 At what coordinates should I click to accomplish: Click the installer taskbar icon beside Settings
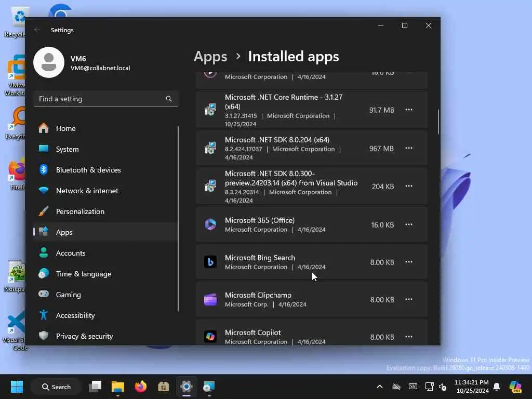pos(209,387)
